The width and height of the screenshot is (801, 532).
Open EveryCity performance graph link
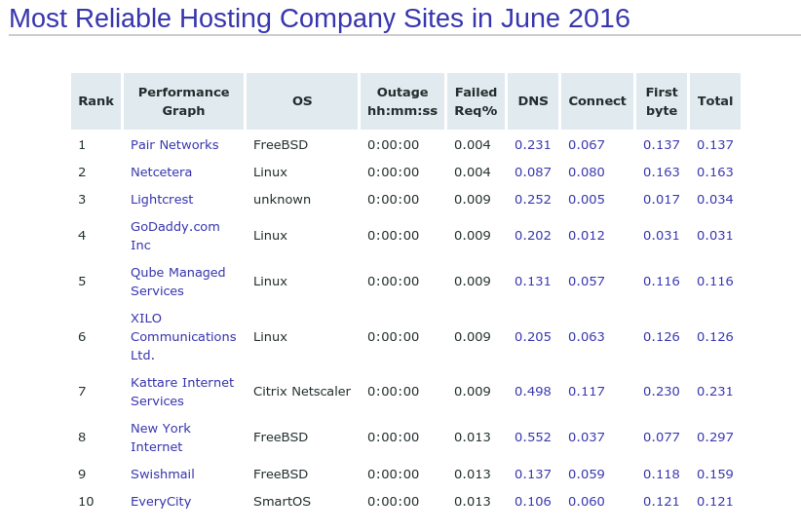(x=161, y=502)
